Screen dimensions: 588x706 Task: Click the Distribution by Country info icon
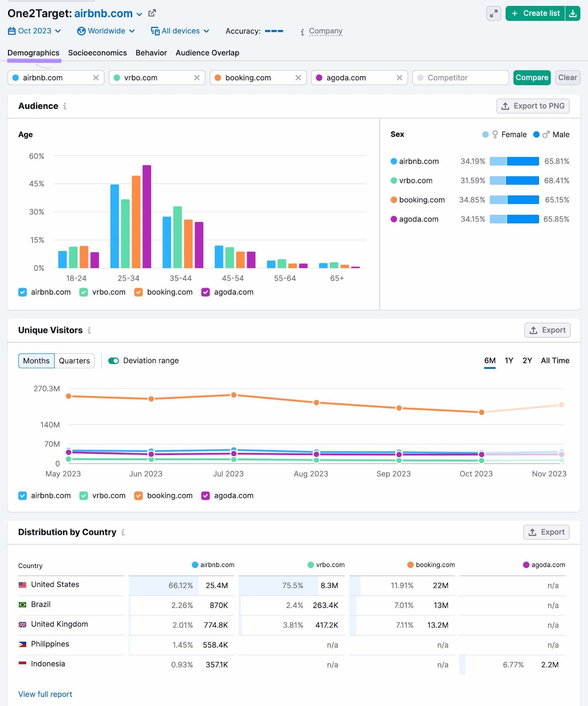tap(123, 533)
